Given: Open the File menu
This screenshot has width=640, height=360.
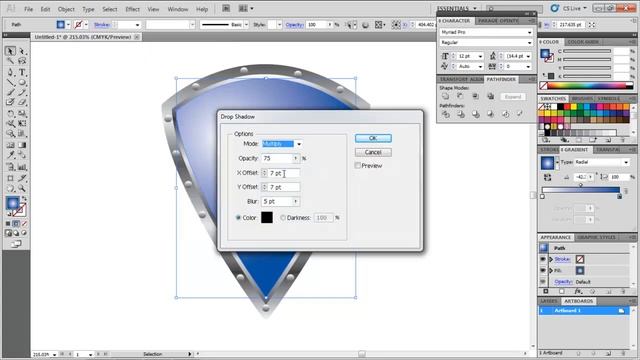Looking at the screenshot, I should pyautogui.click(x=29, y=9).
